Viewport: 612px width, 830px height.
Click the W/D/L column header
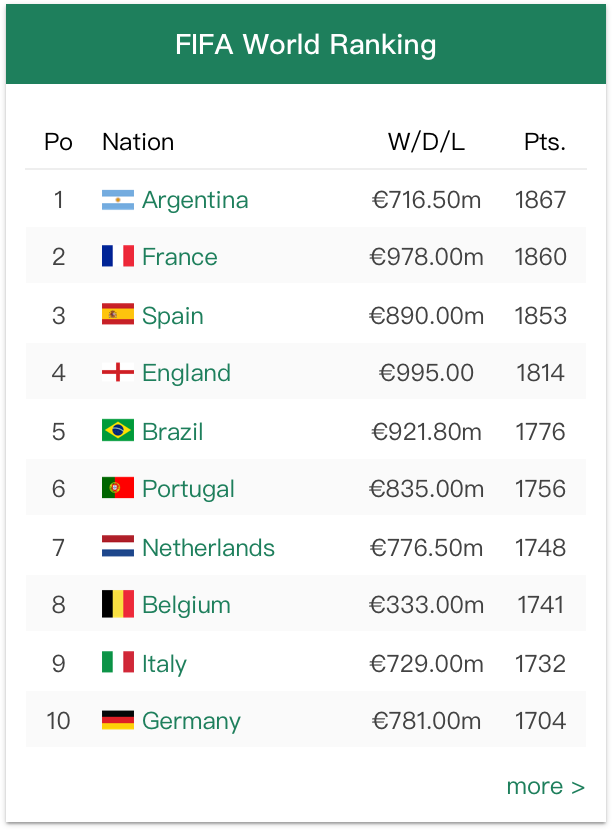426,142
